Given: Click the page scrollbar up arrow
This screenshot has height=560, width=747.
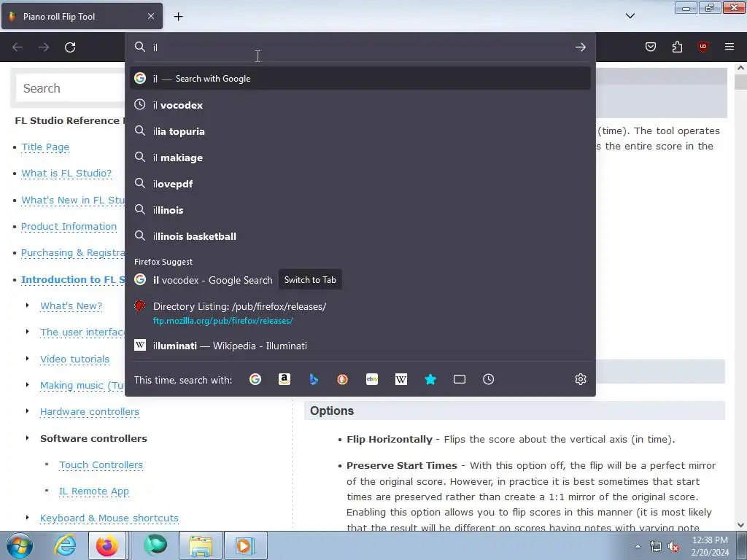Looking at the screenshot, I should tap(741, 68).
